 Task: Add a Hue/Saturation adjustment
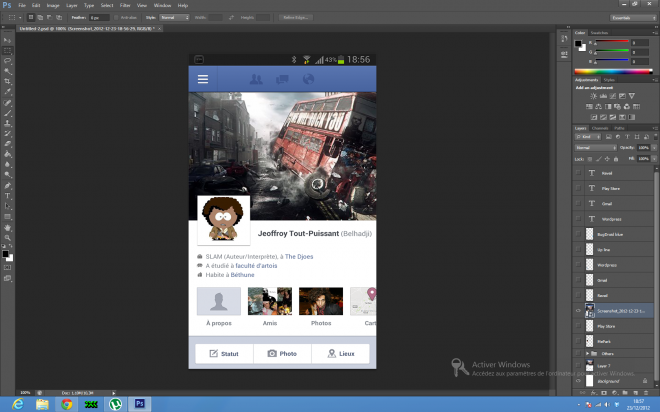point(589,107)
